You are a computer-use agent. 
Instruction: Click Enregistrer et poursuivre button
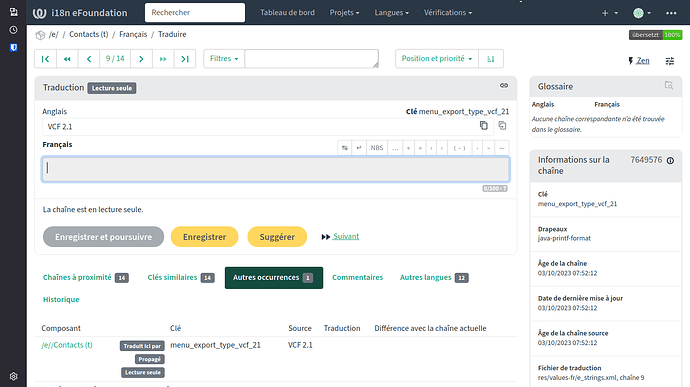[x=103, y=236]
